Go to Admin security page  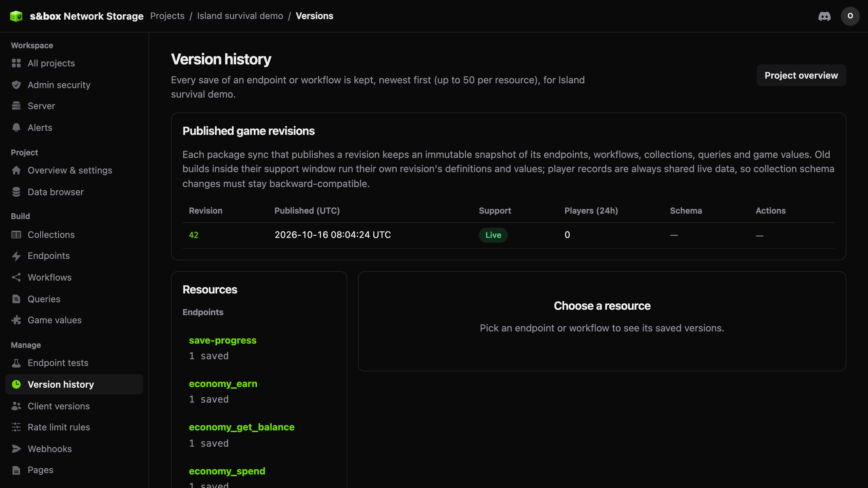74,85
